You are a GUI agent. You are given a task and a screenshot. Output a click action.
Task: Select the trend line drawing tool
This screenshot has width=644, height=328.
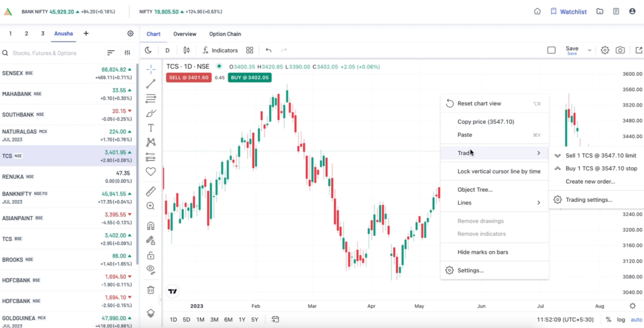pyautogui.click(x=151, y=84)
